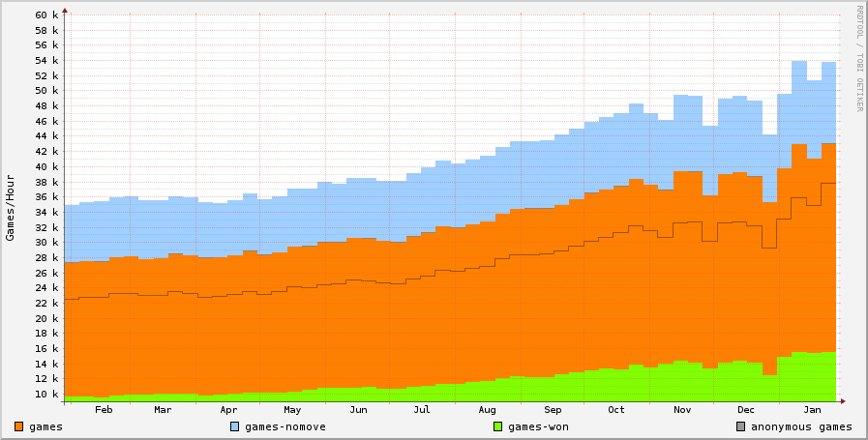
Task: Click the 10 k y-axis tick label
Action: click(46, 395)
